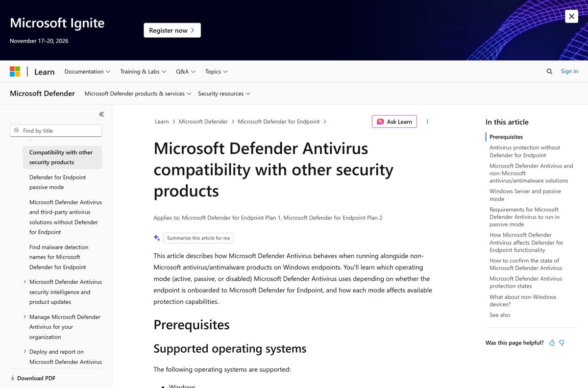Open the Q&A dropdown menu
Viewport: 588px width, 388px height.
point(186,72)
